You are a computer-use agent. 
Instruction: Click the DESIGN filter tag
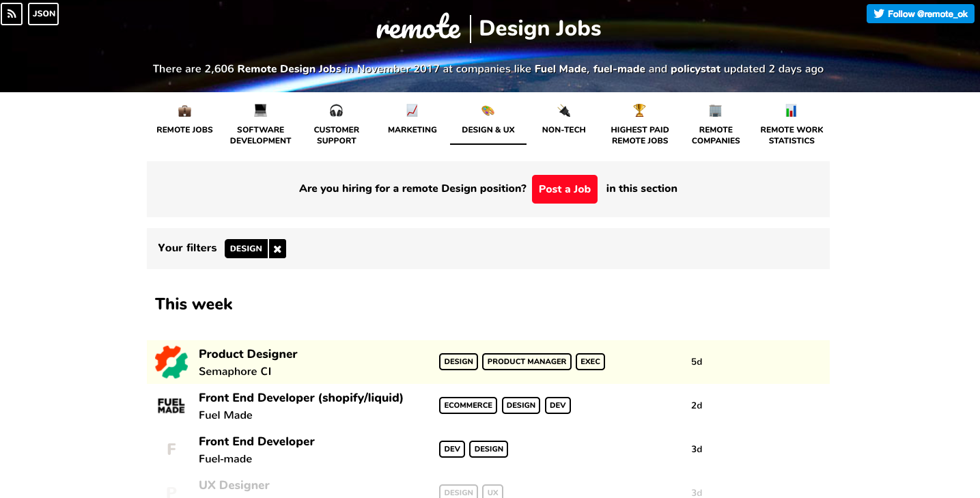tap(246, 249)
